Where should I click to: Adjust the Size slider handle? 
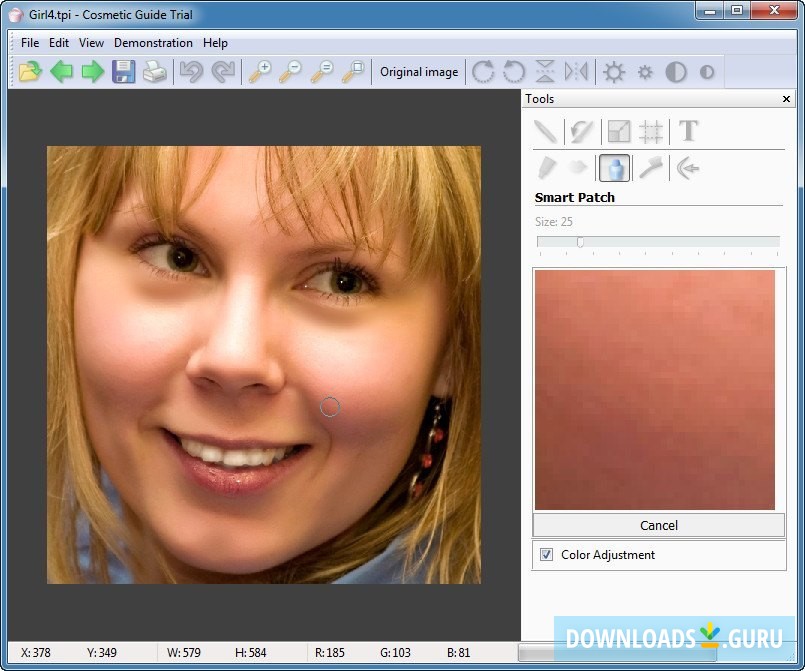tap(580, 241)
